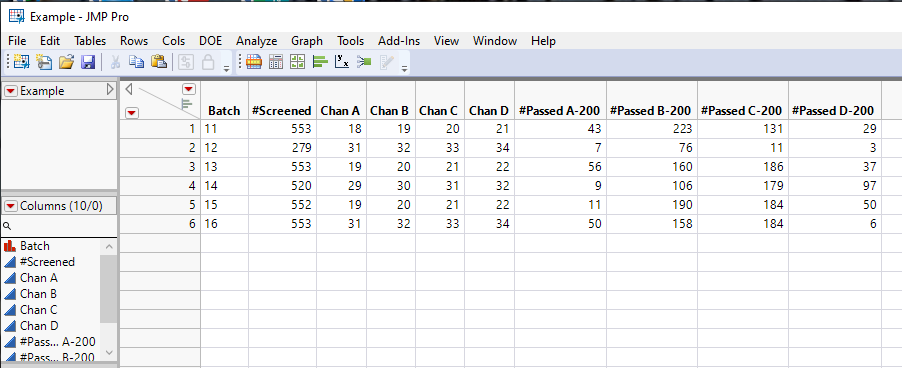Click the Cut scissors icon
This screenshot has width=902, height=368.
[x=115, y=62]
